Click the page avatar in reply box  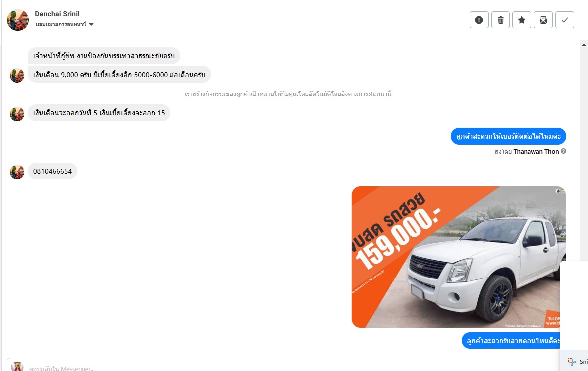pyautogui.click(x=17, y=366)
